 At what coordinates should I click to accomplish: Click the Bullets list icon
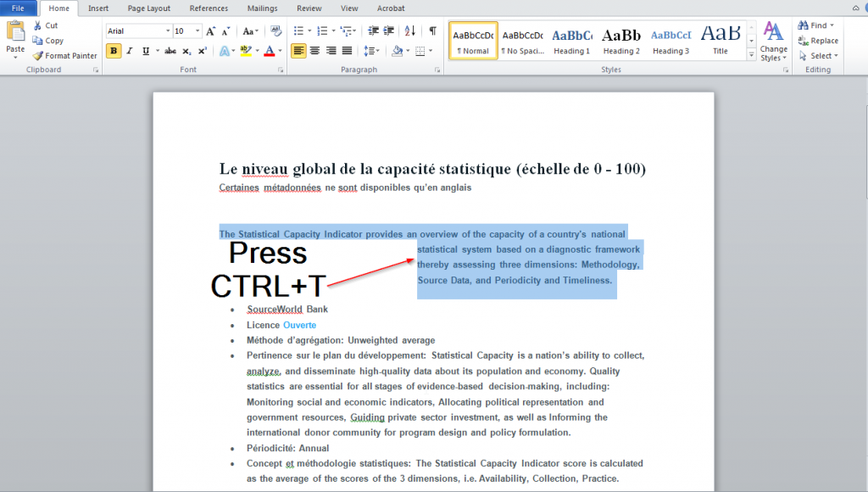click(299, 31)
